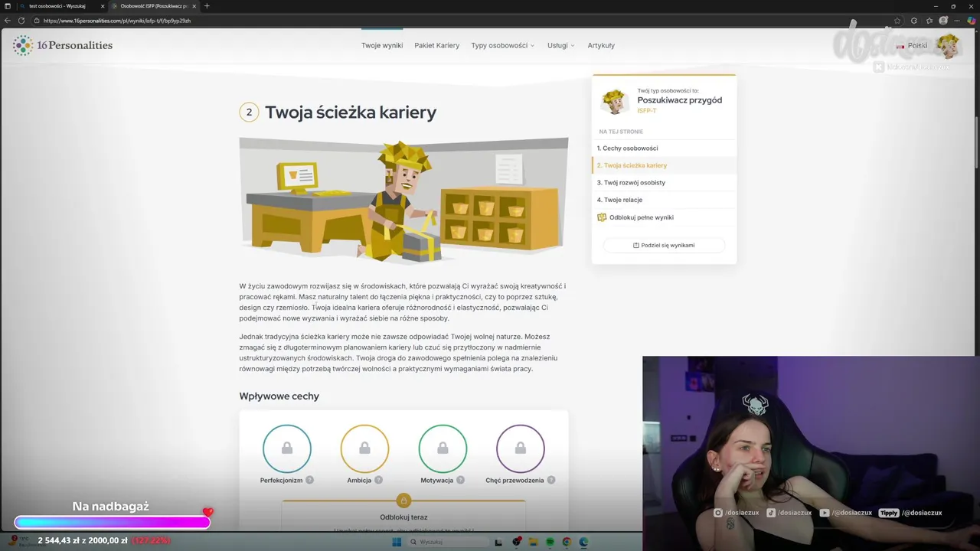Click the browser back arrow
The height and width of the screenshot is (551, 980).
(x=8, y=21)
